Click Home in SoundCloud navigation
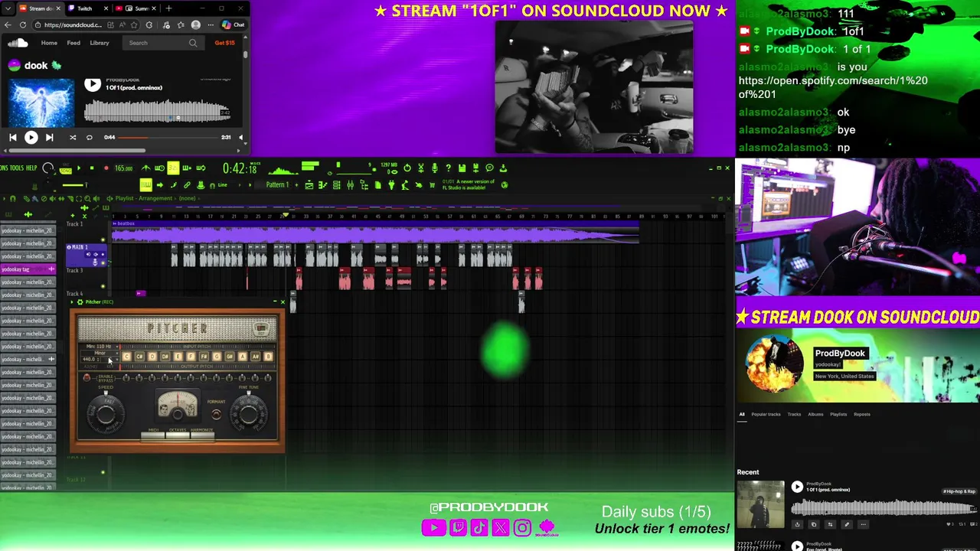The width and height of the screenshot is (980, 551). tap(49, 43)
